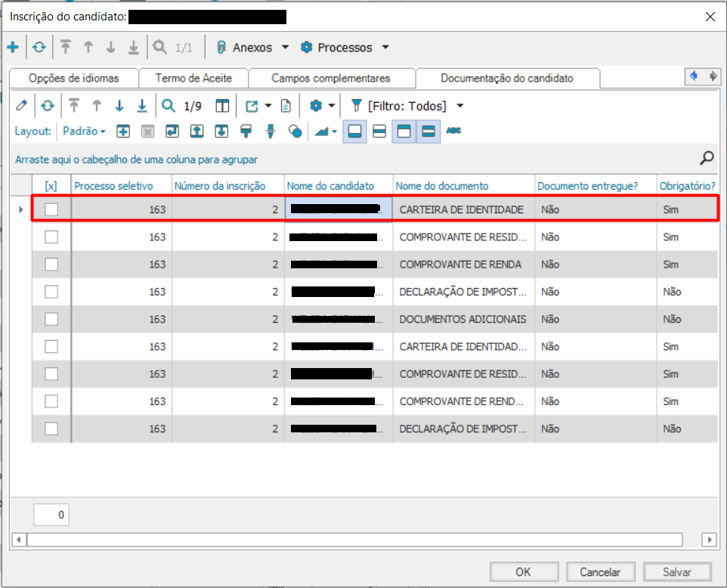Toggle the layout button with top header band
This screenshot has width=727, height=588.
tap(404, 132)
